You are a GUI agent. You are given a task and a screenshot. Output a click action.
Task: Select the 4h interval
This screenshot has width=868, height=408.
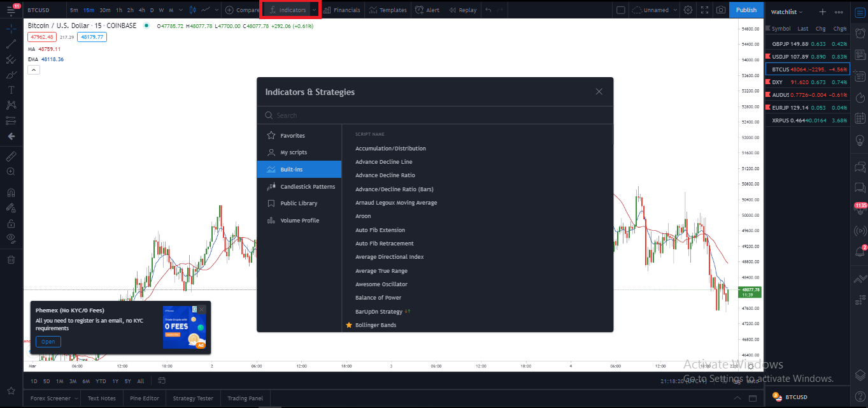141,10
